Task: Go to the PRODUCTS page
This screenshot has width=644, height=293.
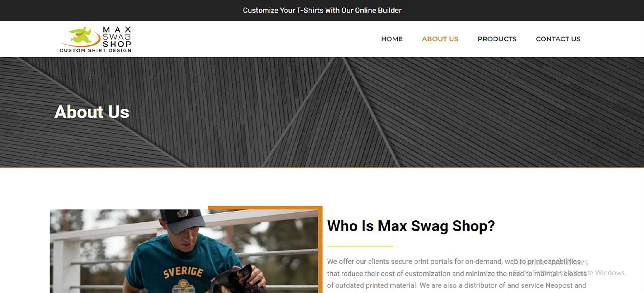Action: point(497,39)
